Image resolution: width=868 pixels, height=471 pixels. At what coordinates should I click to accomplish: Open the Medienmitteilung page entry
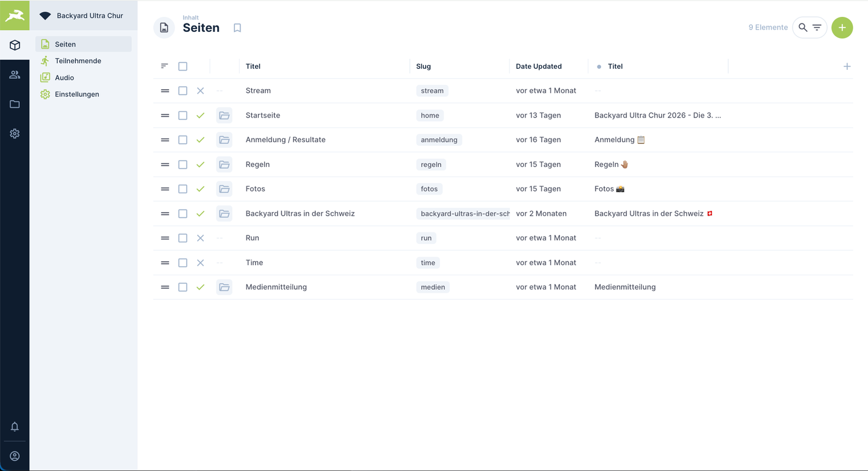point(276,287)
